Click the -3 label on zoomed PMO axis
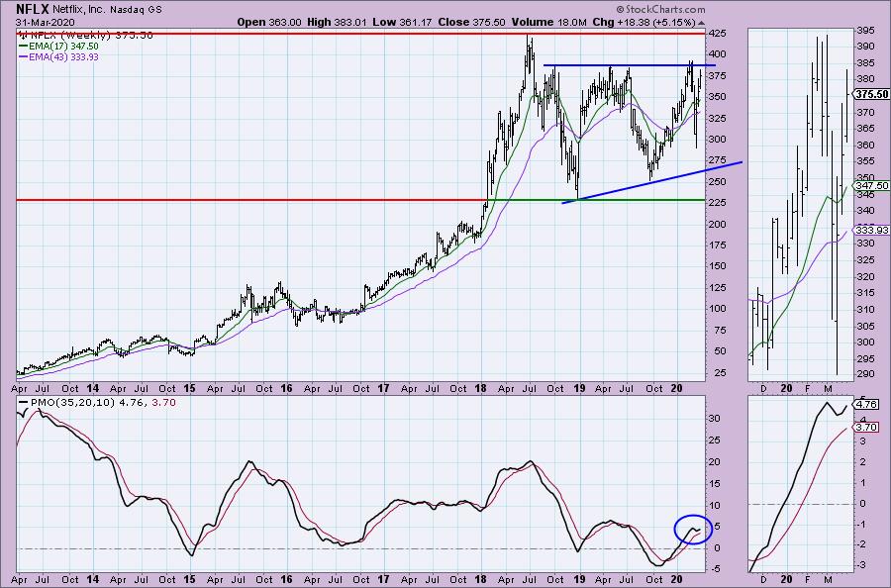Screen dimensions: 891x588 [x=862, y=565]
